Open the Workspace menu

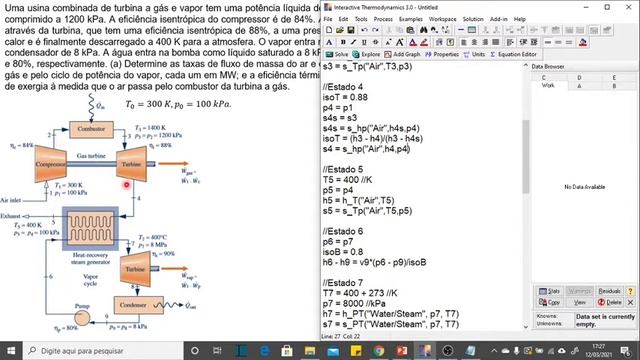pos(442,19)
